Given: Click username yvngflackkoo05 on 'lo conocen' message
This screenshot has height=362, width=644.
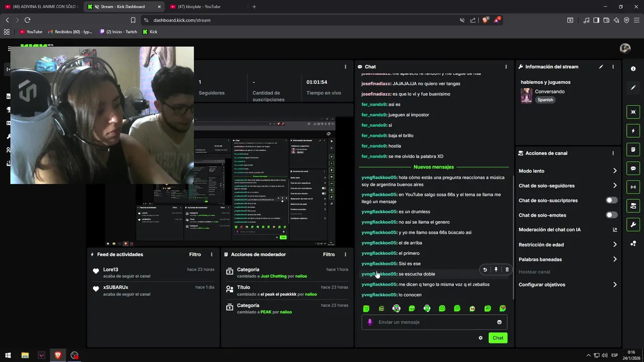Looking at the screenshot, I should (379, 295).
